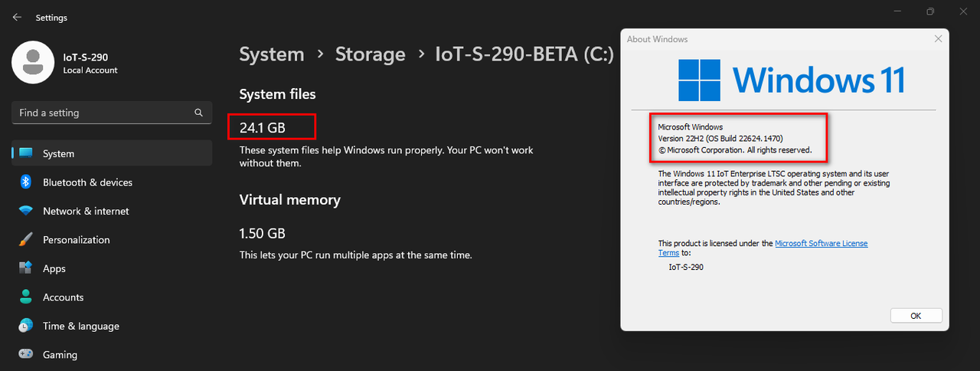The height and width of the screenshot is (371, 980).
Task: Click the Accounts person icon
Action: tap(25, 297)
